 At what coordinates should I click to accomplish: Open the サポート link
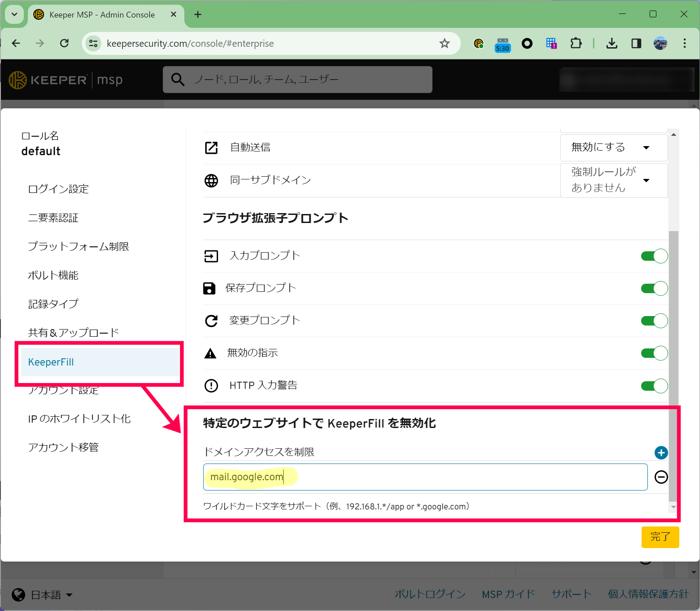(571, 594)
